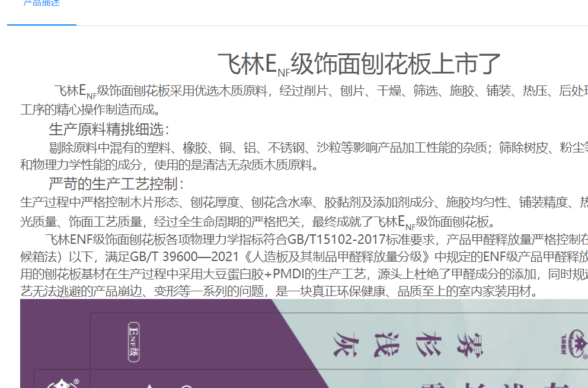
Task: Click the line starting 艺无法逃避的产品崩边
Action: click(x=279, y=291)
